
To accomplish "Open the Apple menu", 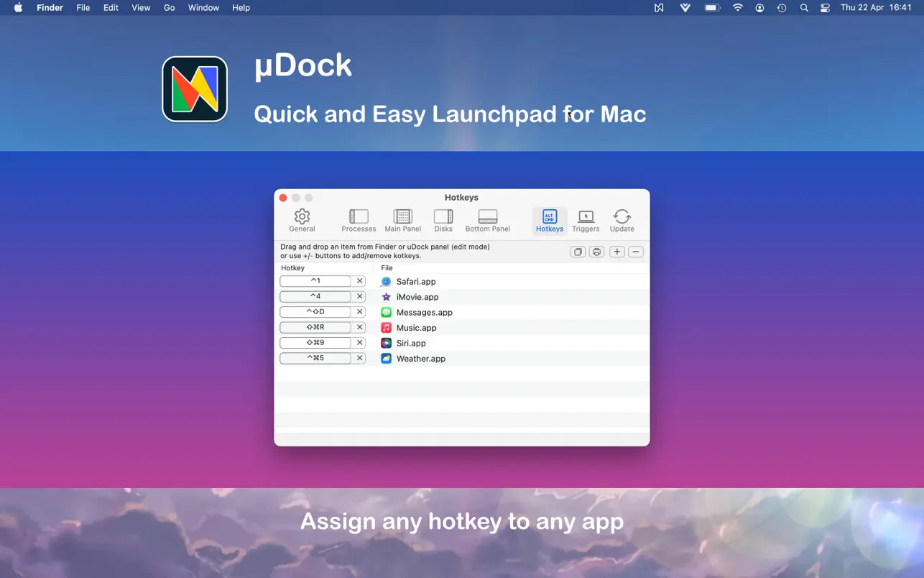I will coord(19,8).
